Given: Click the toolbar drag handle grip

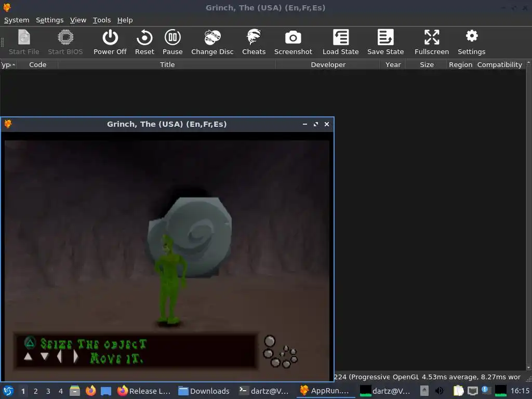Looking at the screenshot, I should click(x=3, y=42).
